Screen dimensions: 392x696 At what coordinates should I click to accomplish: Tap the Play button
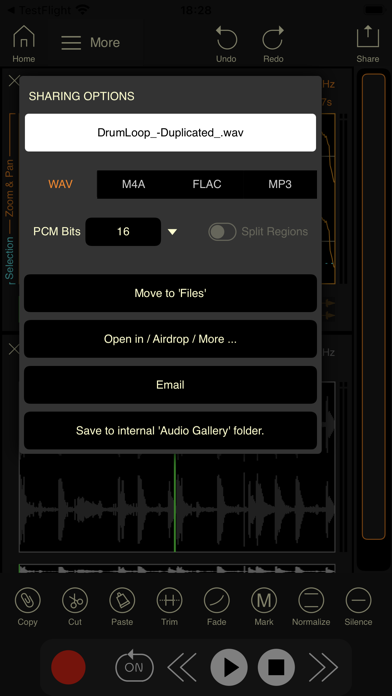tap(229, 667)
